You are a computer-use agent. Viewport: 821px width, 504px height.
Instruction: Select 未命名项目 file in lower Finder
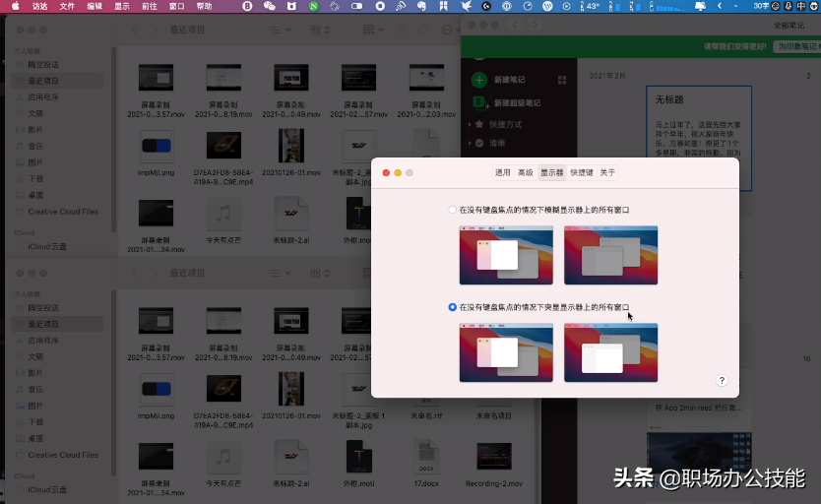pos(494,415)
